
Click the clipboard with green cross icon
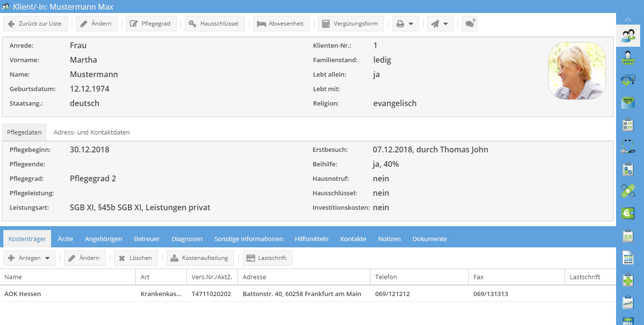coord(628,280)
